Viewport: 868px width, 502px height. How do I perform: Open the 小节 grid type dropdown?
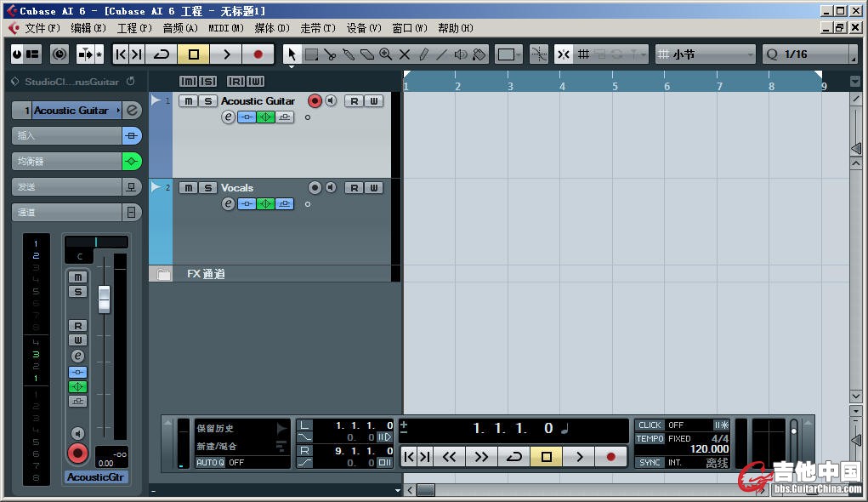click(x=705, y=54)
